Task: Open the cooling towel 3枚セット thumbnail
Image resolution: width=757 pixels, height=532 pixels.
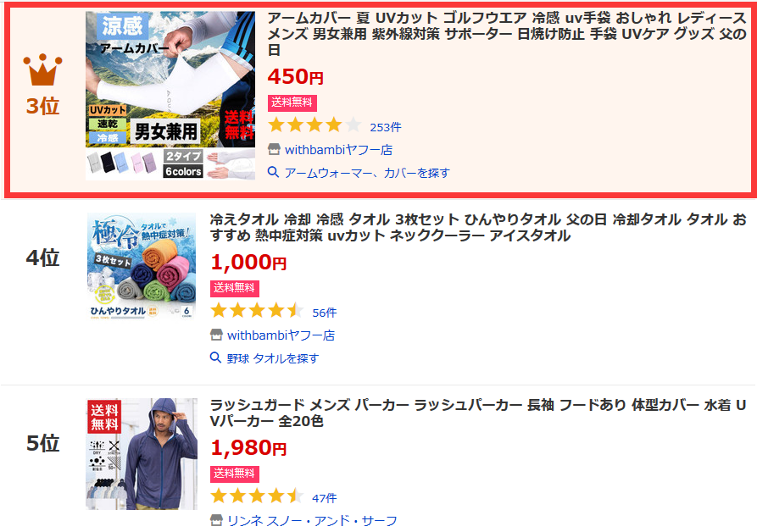Action: [x=142, y=266]
